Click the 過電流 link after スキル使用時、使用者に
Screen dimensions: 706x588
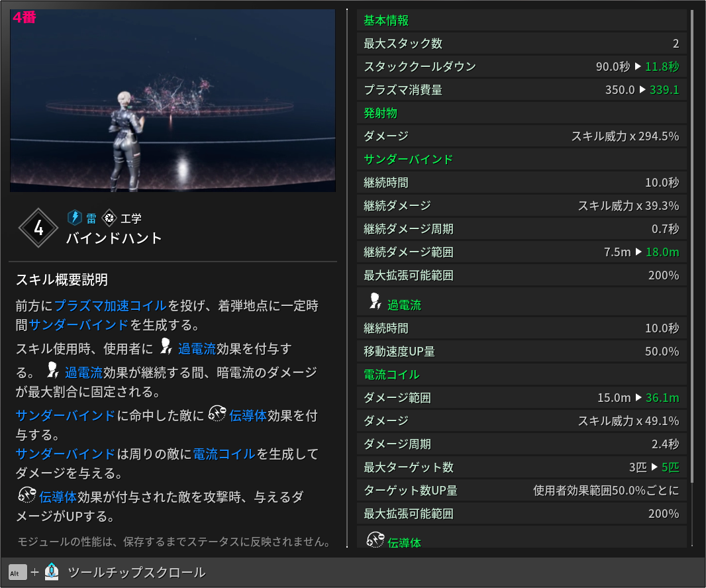(x=197, y=348)
